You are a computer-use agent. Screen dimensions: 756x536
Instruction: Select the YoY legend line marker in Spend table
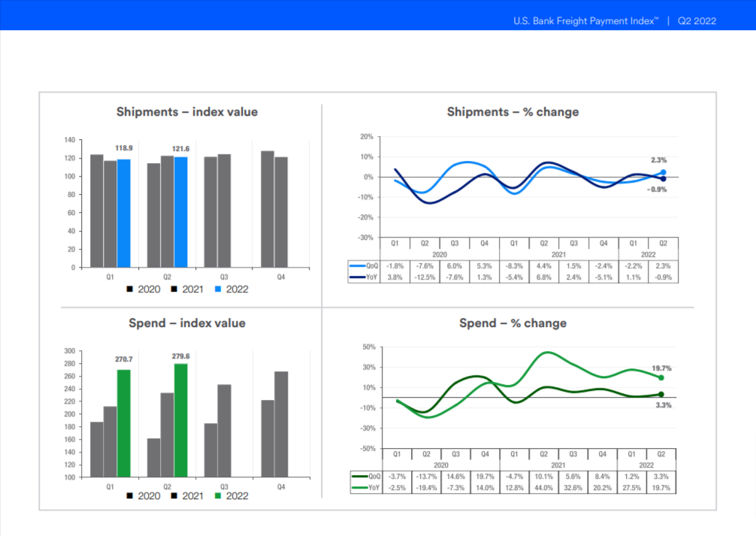coord(360,488)
